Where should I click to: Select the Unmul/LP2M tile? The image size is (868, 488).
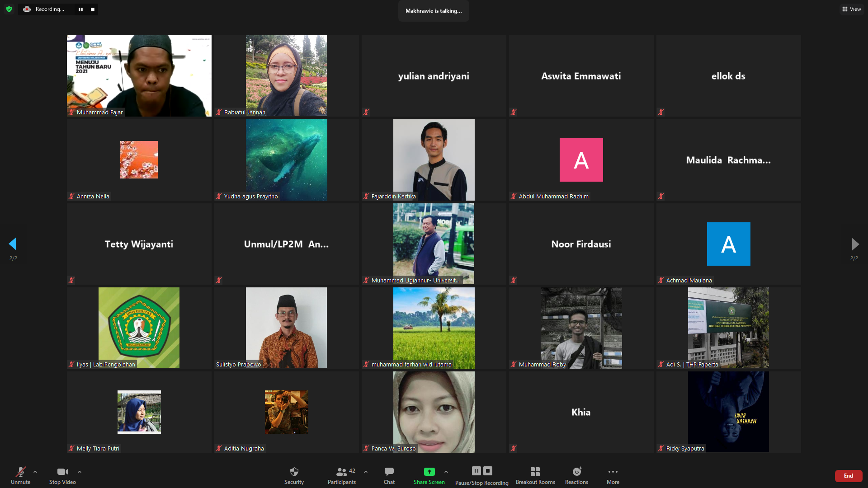pos(287,244)
